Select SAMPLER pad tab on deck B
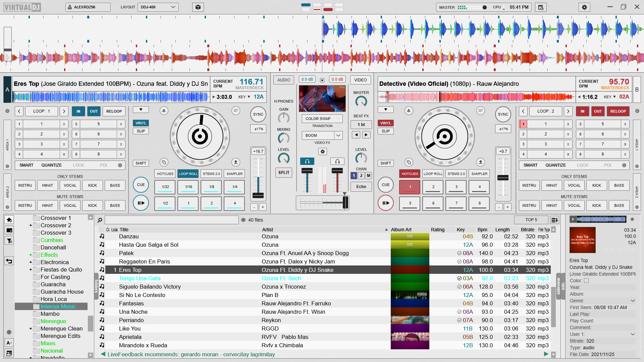The width and height of the screenshot is (644, 362). point(479,174)
